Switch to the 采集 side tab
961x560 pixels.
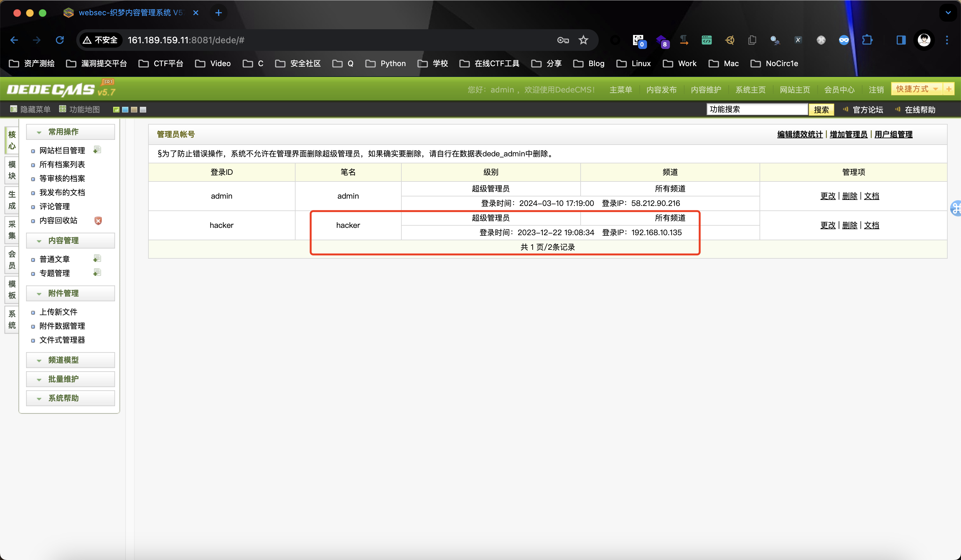[x=12, y=230]
